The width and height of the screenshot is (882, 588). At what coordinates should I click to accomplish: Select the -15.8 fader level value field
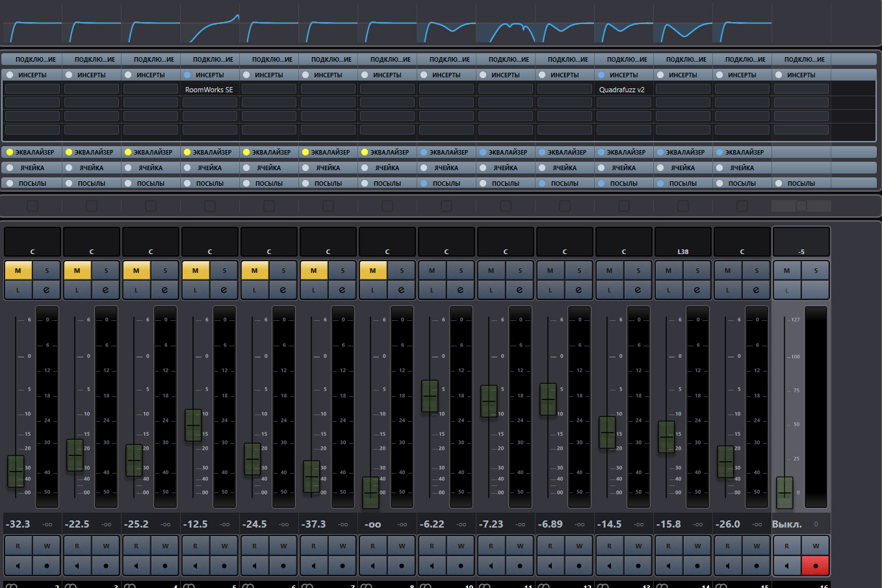(669, 524)
